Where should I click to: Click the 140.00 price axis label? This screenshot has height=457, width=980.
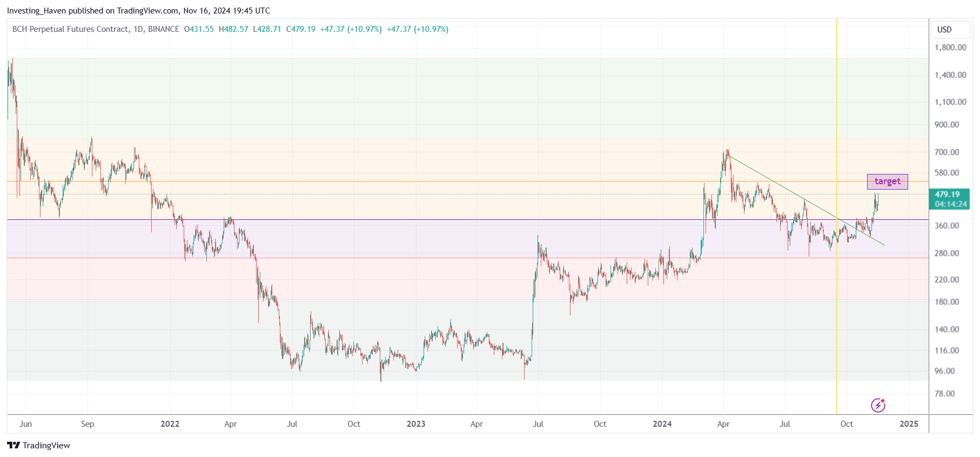947,330
